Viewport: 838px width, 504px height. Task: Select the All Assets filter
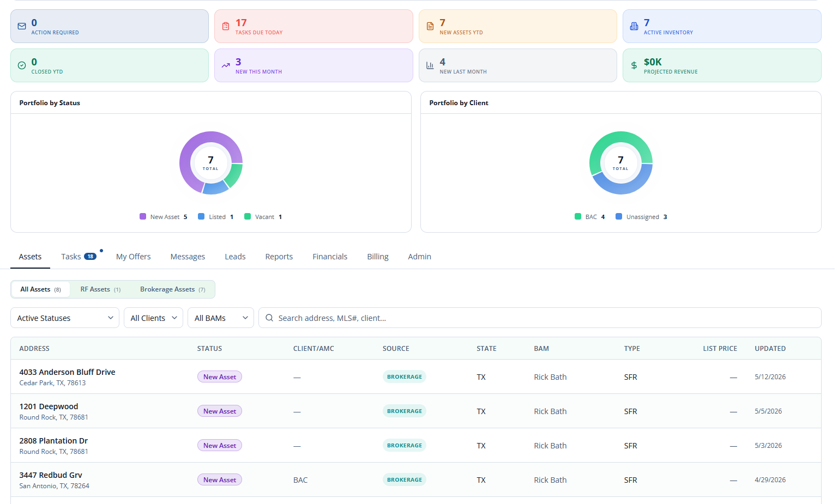tap(41, 289)
